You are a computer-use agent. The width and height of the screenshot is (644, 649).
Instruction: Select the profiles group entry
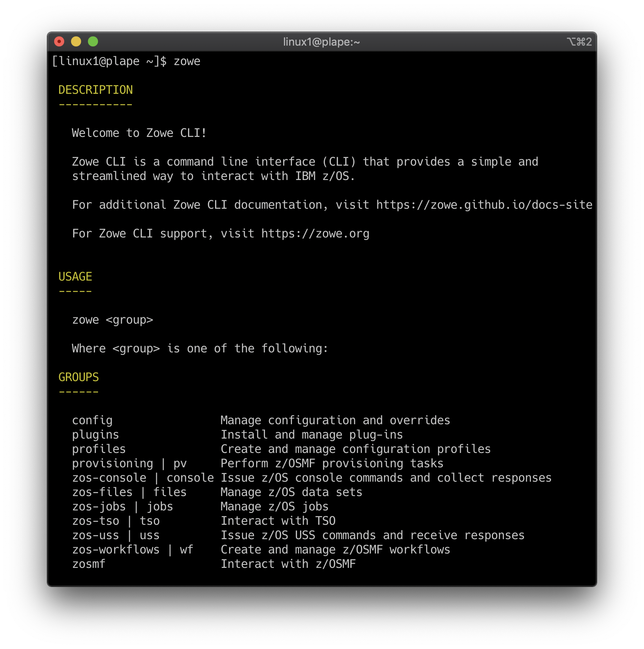[x=98, y=449]
